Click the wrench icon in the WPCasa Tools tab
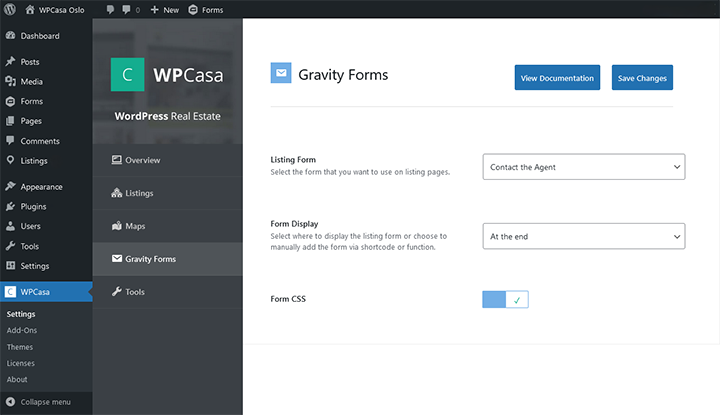Viewport: 720px width, 415px height. click(117, 292)
